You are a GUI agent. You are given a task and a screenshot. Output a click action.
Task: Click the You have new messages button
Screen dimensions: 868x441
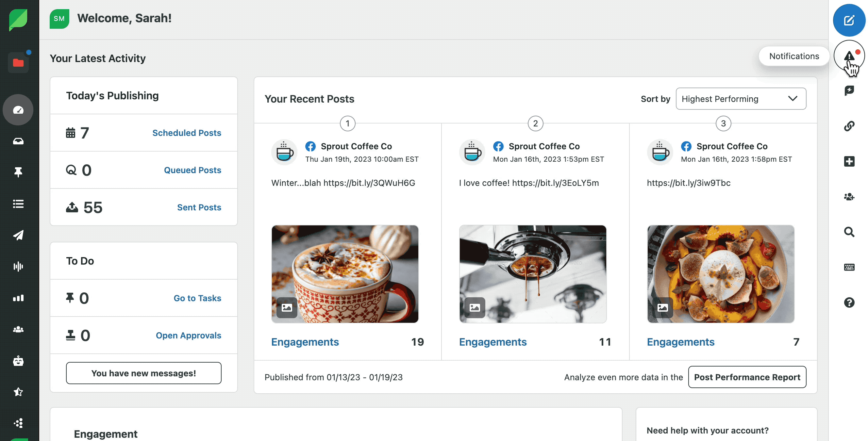(143, 373)
